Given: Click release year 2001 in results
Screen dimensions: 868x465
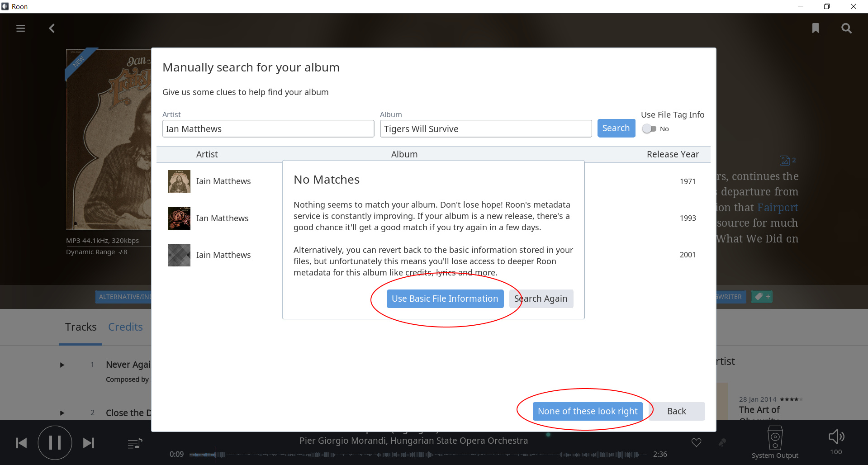Looking at the screenshot, I should (x=688, y=255).
